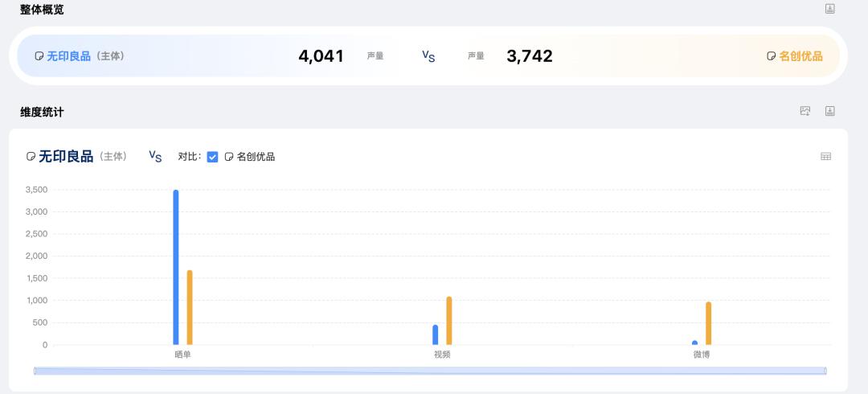Click the 4,041 声量 value
Image resolution: width=868 pixels, height=394 pixels.
pyautogui.click(x=321, y=56)
